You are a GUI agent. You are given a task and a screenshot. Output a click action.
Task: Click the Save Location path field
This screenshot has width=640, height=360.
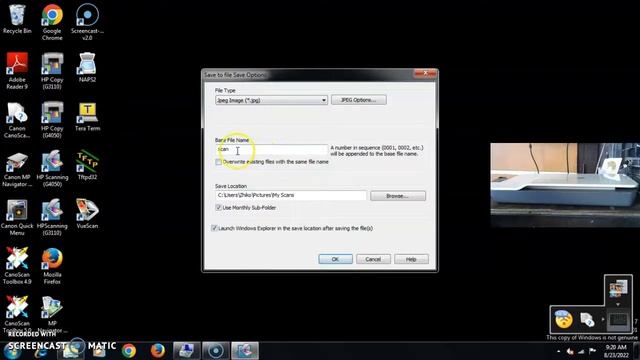coord(291,196)
